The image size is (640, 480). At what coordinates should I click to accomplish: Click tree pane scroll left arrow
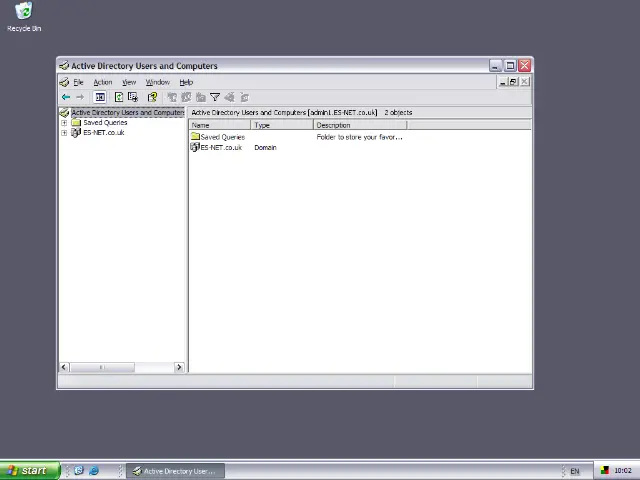point(64,367)
